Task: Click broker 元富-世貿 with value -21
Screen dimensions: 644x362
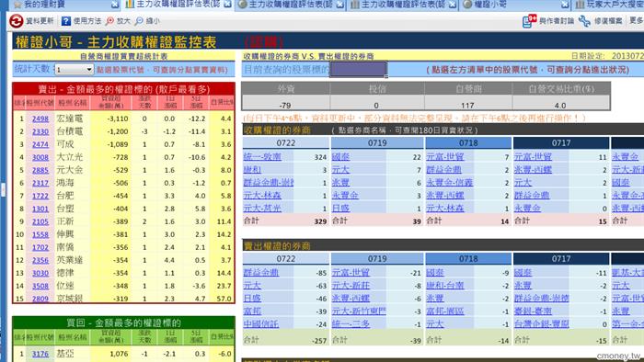Action: click(351, 272)
